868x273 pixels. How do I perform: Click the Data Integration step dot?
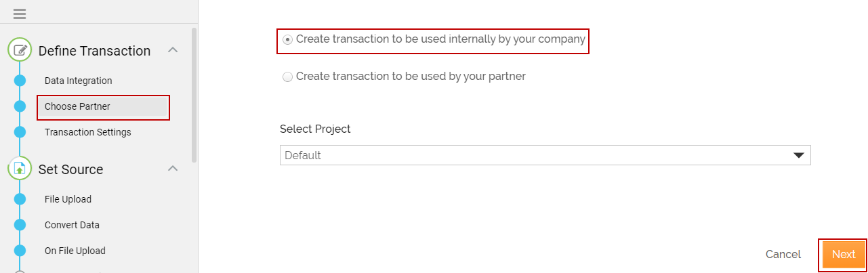tap(20, 81)
